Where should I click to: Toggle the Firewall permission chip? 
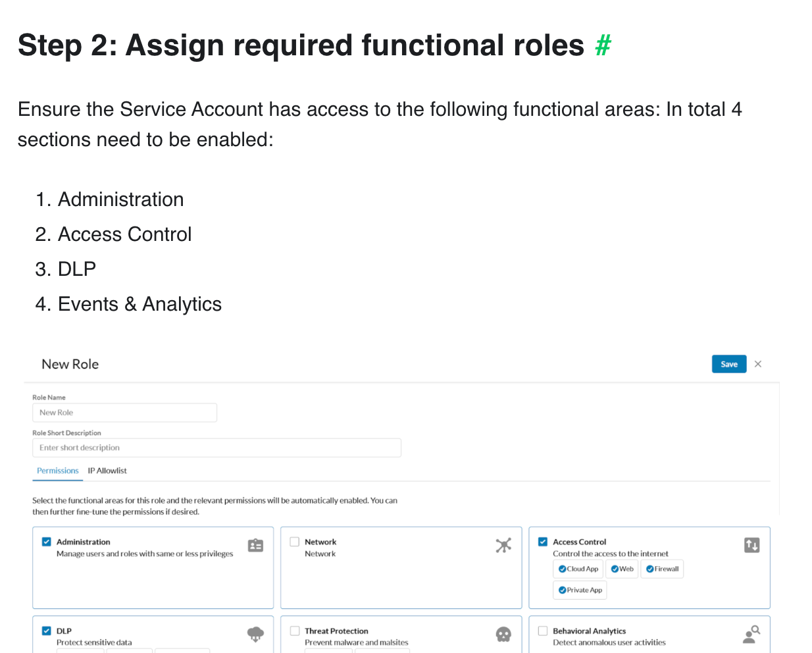662,569
